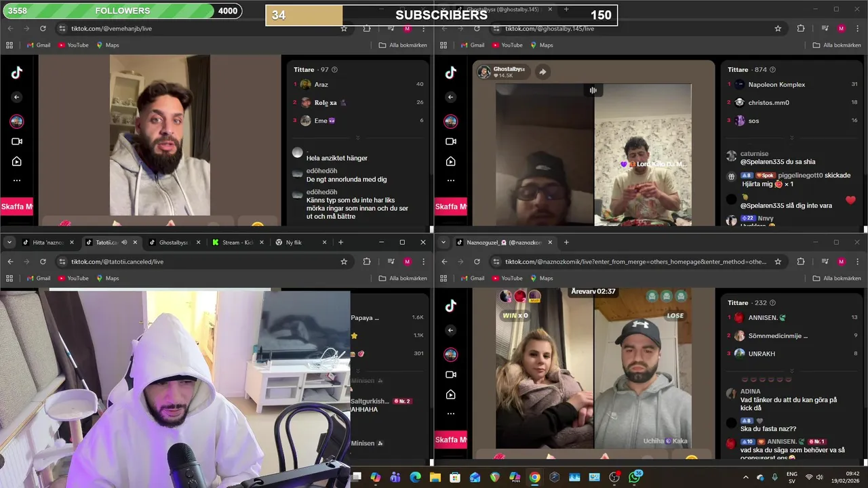The width and height of the screenshot is (868, 488).
Task: Click the tatotii.canceled address bar
Action: click(203, 262)
